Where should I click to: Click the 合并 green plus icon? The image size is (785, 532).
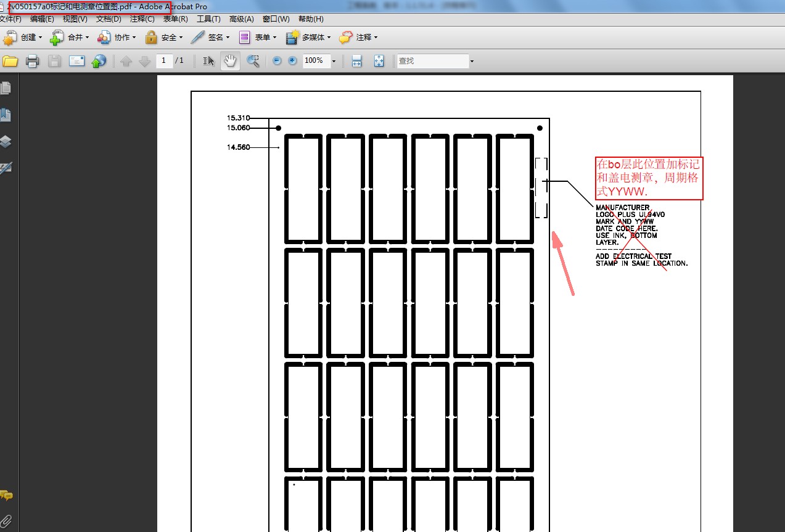tap(57, 38)
